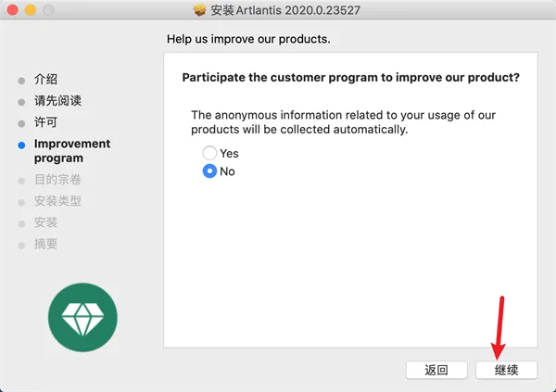Screen dimensions: 556x392
Task: Select the 安装 step in sidebar
Action: pyautogui.click(x=45, y=222)
